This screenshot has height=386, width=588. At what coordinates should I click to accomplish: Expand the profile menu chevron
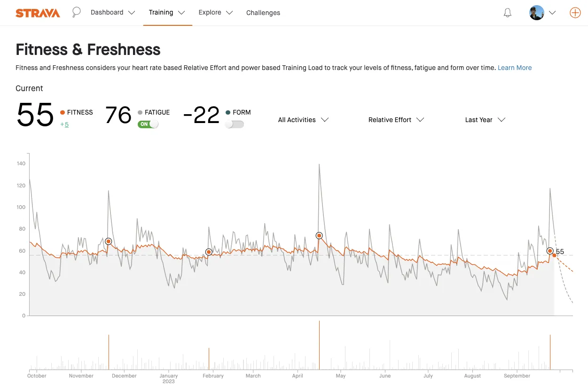tap(552, 13)
